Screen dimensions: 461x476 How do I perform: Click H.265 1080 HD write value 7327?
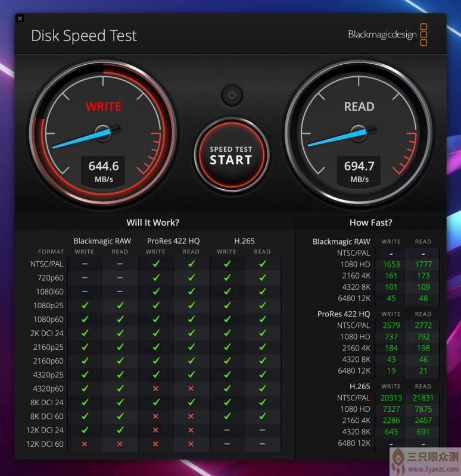point(391,409)
